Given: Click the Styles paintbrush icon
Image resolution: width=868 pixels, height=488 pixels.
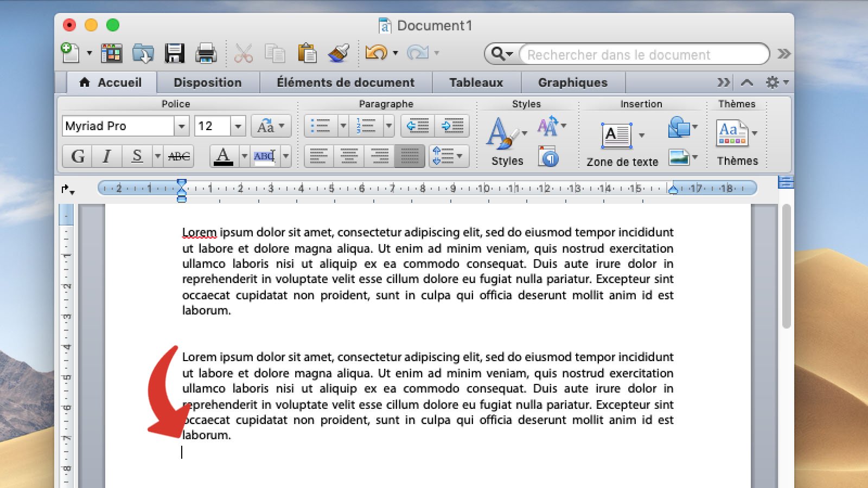Looking at the screenshot, I should point(501,134).
